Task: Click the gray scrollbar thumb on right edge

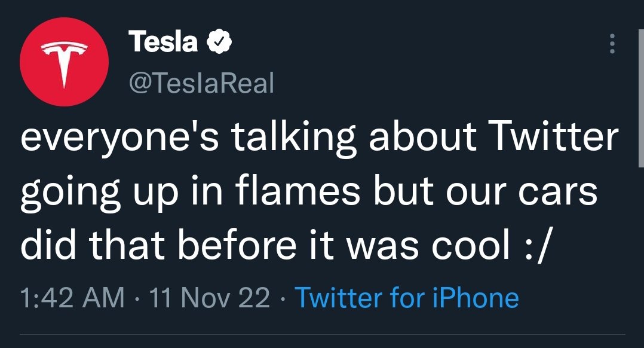Action: tap(641, 99)
